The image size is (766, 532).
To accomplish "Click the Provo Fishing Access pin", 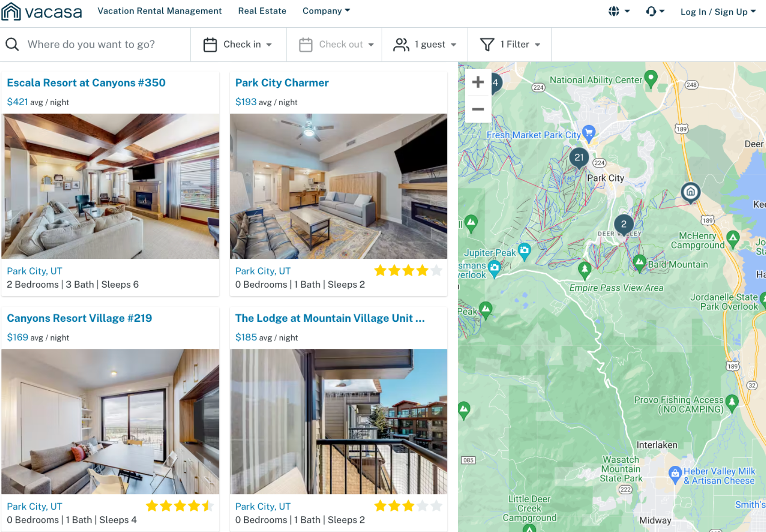I will coord(732,402).
